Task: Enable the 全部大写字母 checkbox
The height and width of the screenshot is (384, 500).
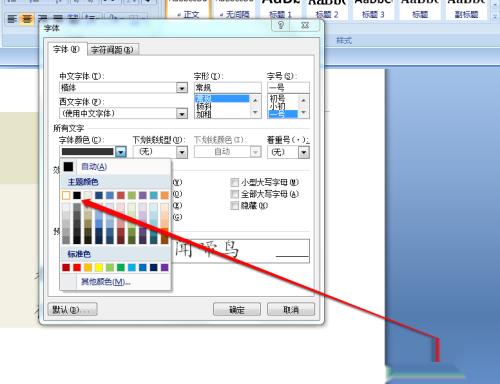Action: pos(235,194)
